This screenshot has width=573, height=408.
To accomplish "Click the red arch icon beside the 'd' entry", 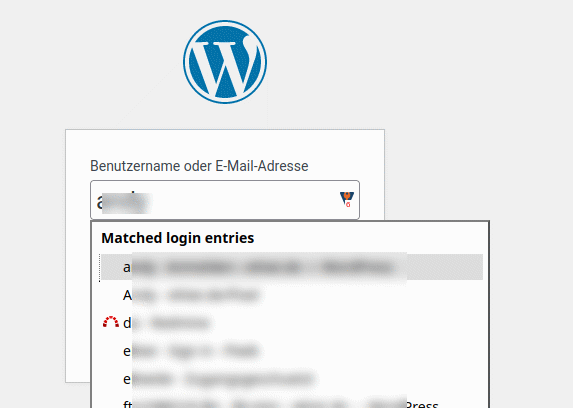I will [x=111, y=322].
